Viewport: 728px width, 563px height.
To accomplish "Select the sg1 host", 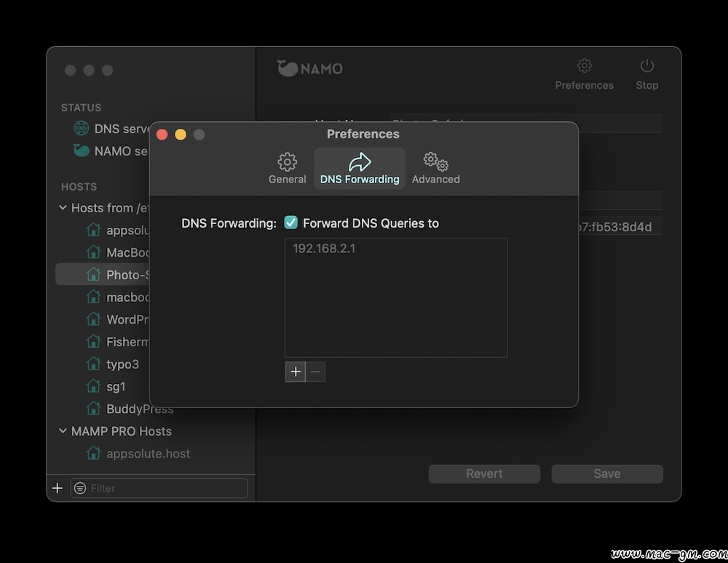I will (x=116, y=386).
